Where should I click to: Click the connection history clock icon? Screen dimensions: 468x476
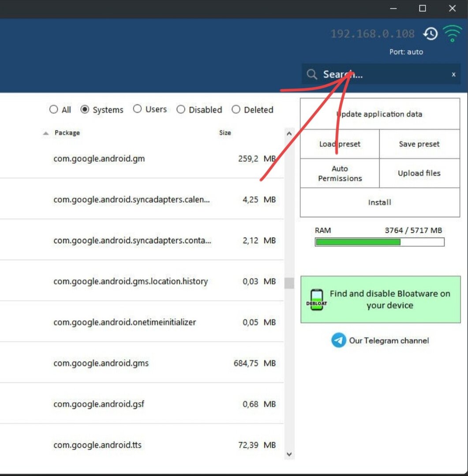[430, 34]
